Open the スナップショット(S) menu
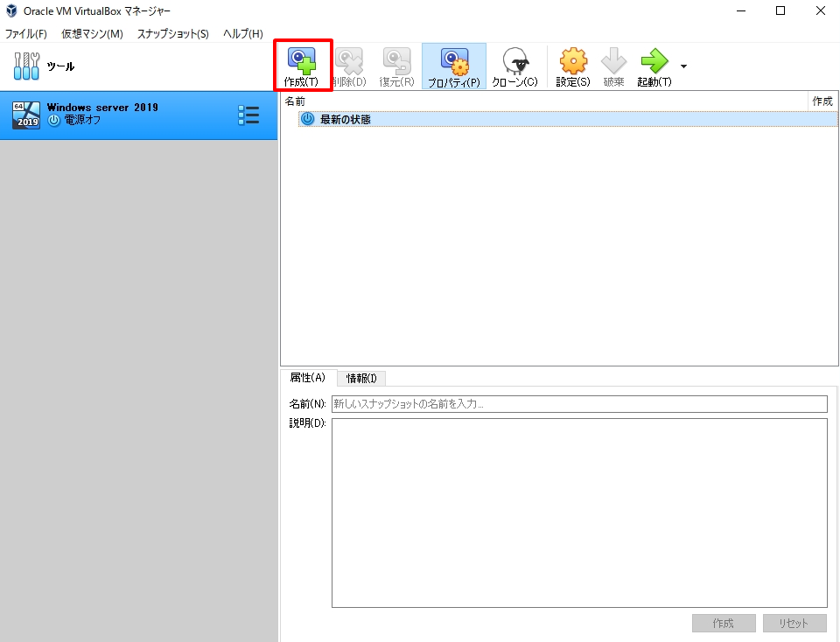The image size is (840, 642). coord(173,34)
